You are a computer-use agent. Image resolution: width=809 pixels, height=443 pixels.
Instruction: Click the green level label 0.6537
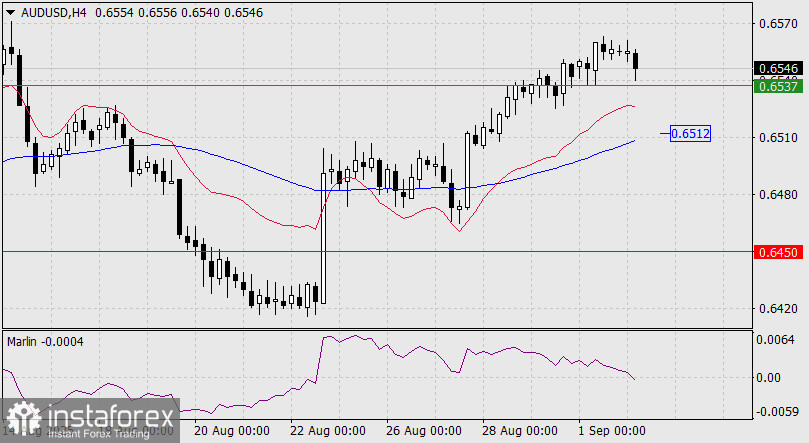click(x=779, y=86)
